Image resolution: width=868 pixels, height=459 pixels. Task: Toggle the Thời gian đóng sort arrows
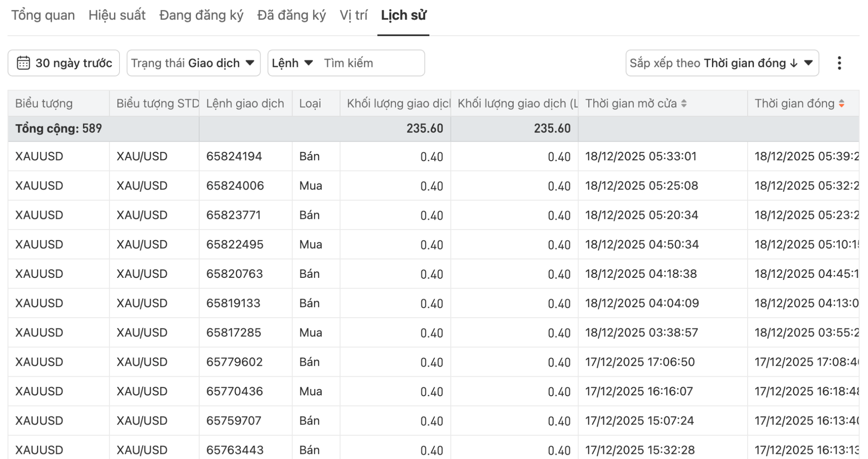[x=842, y=104]
